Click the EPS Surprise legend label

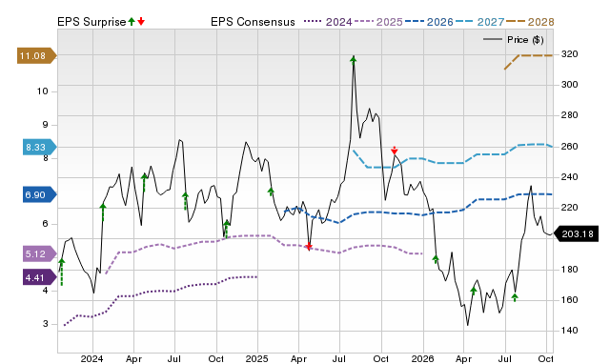pyautogui.click(x=91, y=22)
